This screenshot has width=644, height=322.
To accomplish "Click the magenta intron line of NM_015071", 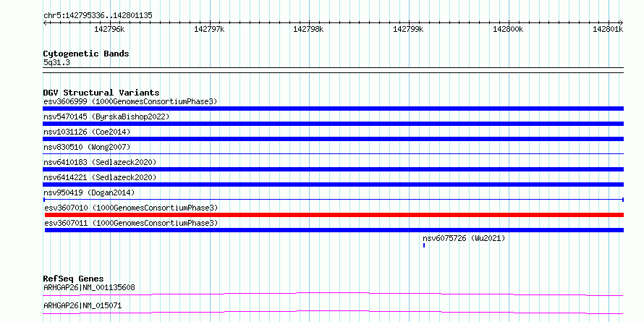I will (x=333, y=312).
